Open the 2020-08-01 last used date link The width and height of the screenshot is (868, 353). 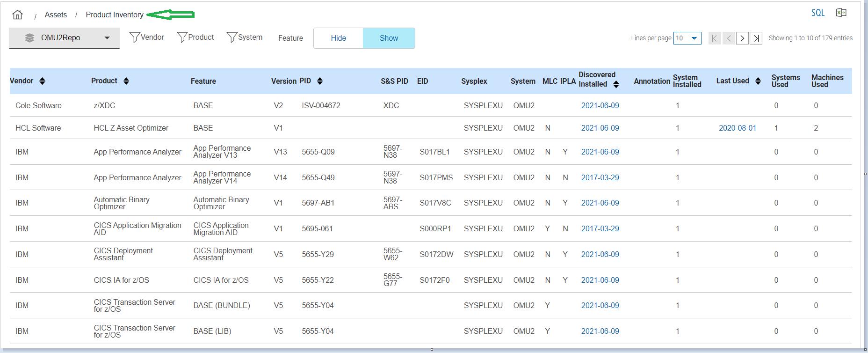point(737,128)
